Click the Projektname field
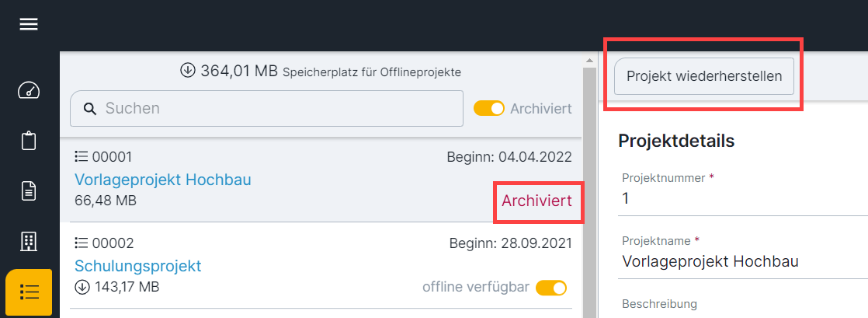Viewport: 868px width, 318px height. tap(743, 261)
